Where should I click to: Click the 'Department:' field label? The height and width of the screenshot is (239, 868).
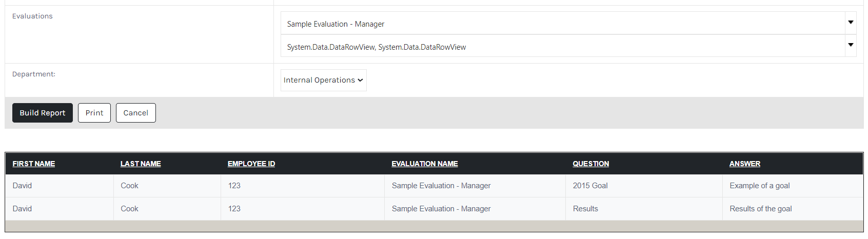[34, 74]
